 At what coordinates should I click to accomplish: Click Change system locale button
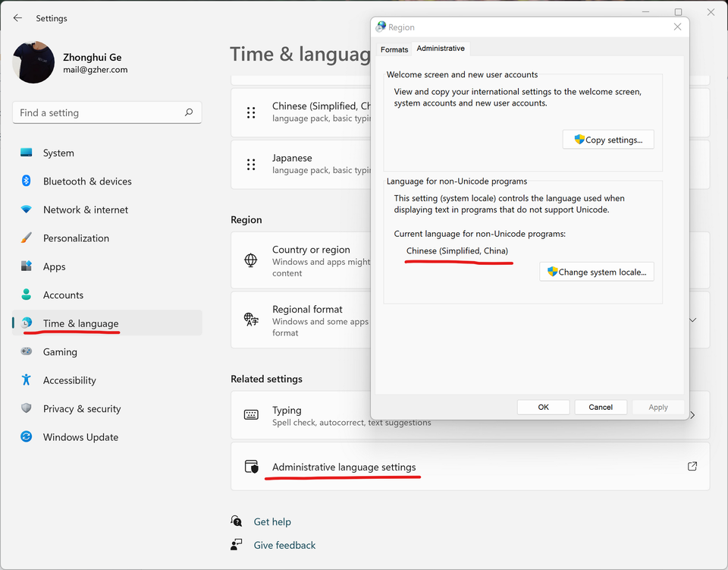click(596, 272)
